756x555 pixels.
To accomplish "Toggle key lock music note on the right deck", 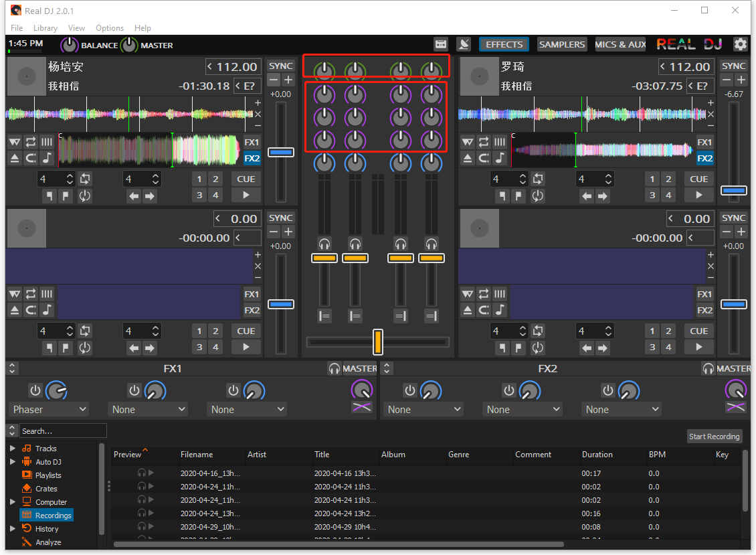I will coord(499,158).
